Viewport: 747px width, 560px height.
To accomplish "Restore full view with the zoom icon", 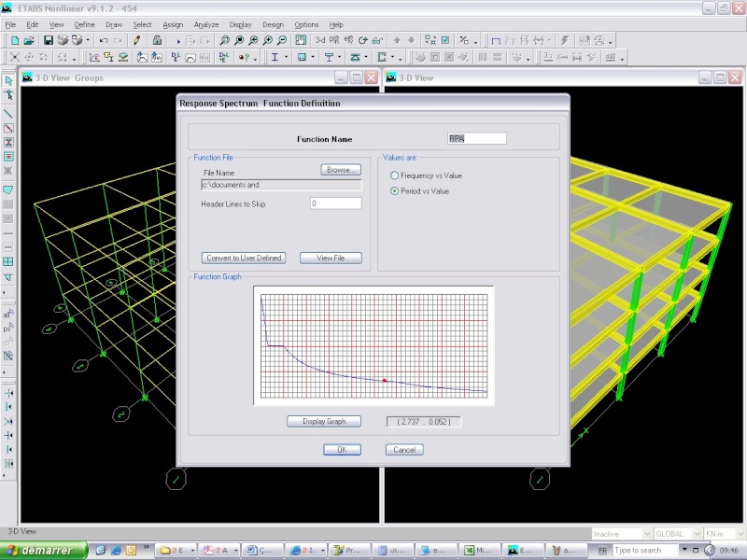I will point(239,41).
